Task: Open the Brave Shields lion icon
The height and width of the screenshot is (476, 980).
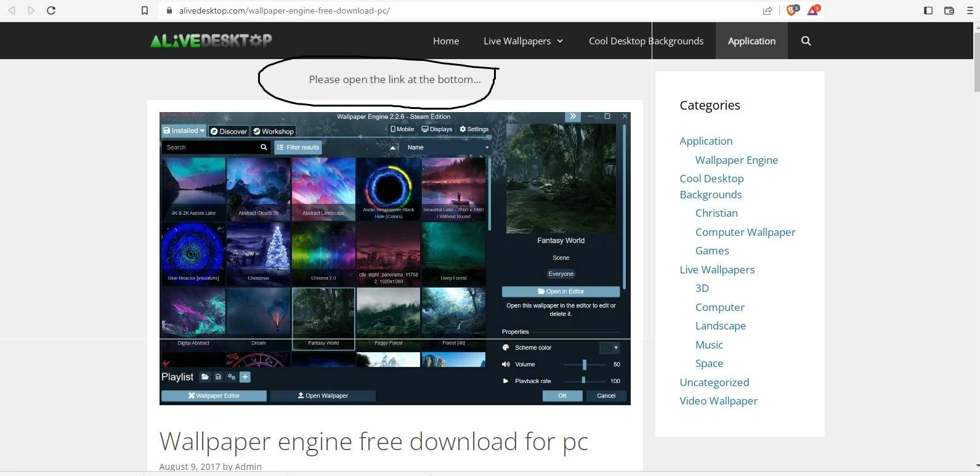Action: click(792, 10)
